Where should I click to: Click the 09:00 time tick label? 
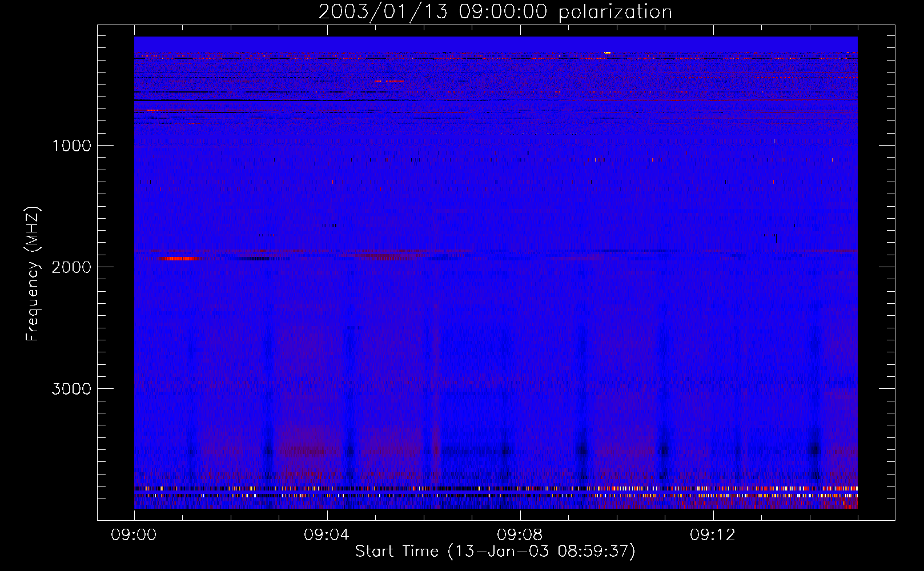pyautogui.click(x=134, y=535)
